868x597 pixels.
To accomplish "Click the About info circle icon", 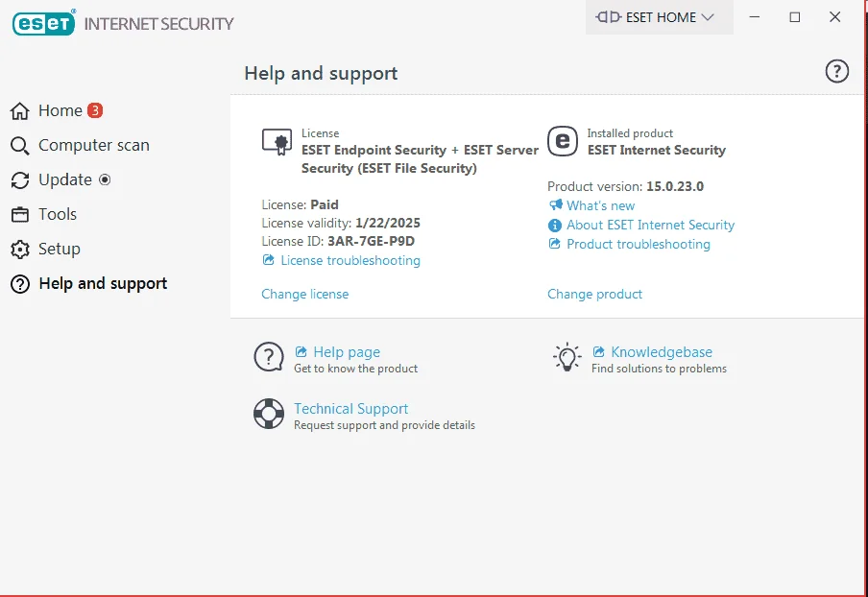I will [555, 226].
